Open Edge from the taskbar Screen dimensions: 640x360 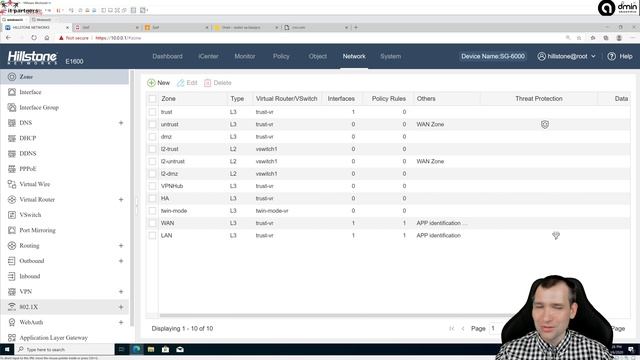pyautogui.click(x=136, y=349)
